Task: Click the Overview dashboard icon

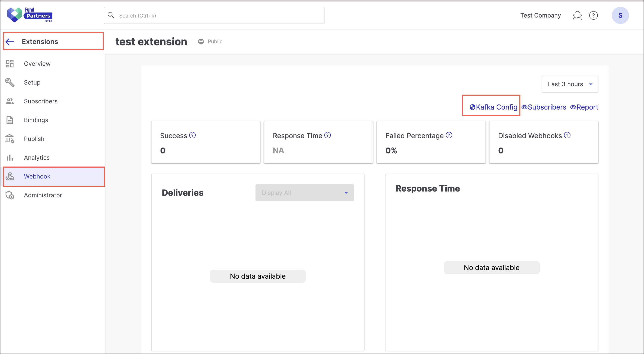Action: pos(10,64)
